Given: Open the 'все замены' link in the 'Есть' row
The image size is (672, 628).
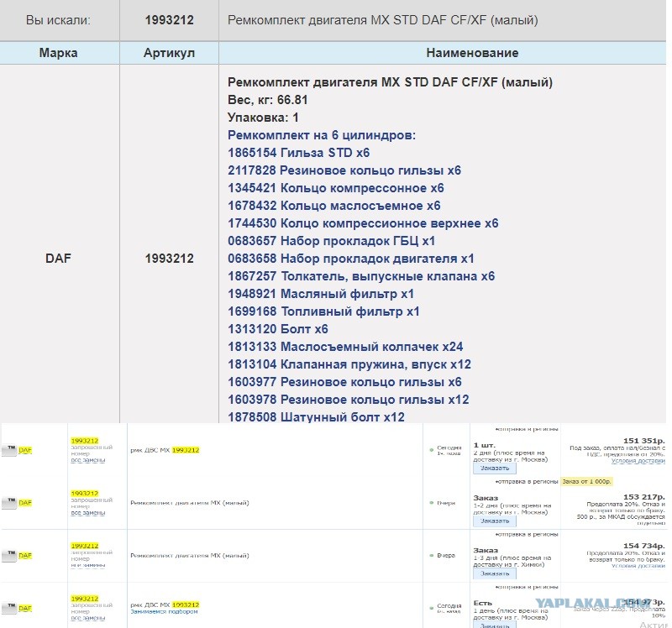Looking at the screenshot, I should pos(88,618).
